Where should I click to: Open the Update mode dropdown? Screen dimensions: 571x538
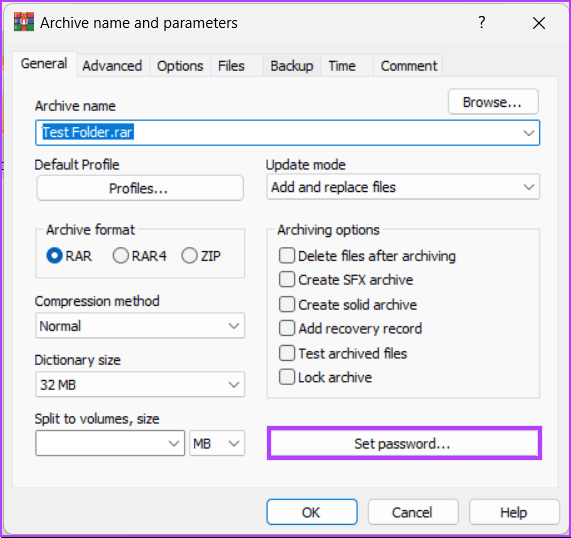coord(403,187)
